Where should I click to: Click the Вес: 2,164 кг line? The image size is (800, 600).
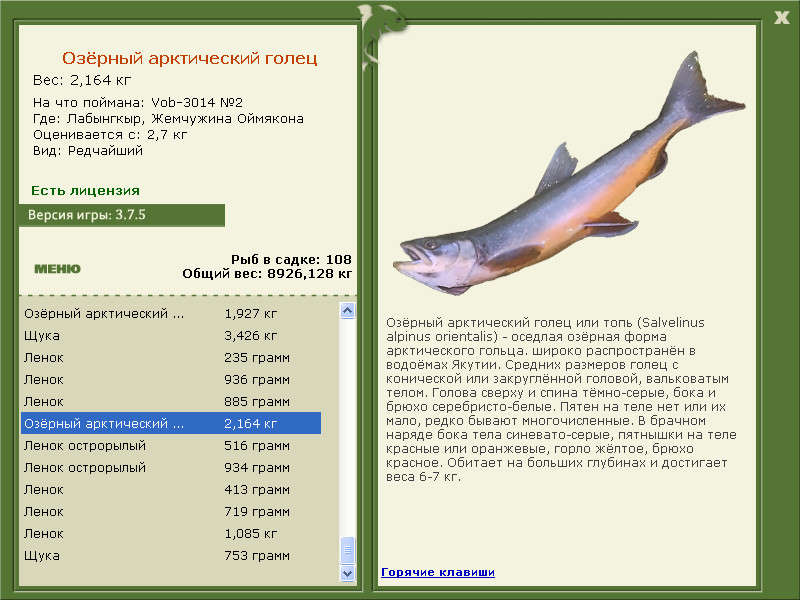82,80
